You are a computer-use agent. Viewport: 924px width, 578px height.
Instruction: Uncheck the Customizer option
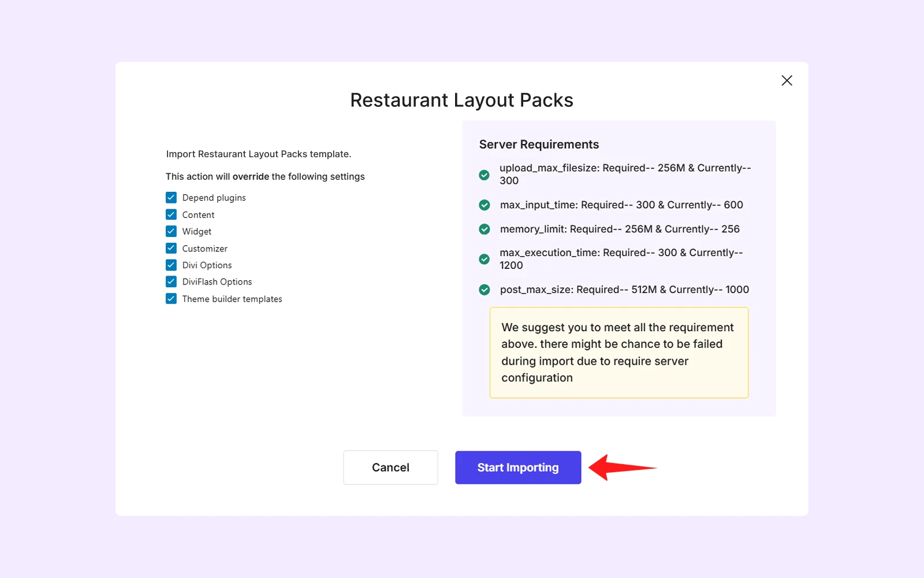(x=171, y=249)
